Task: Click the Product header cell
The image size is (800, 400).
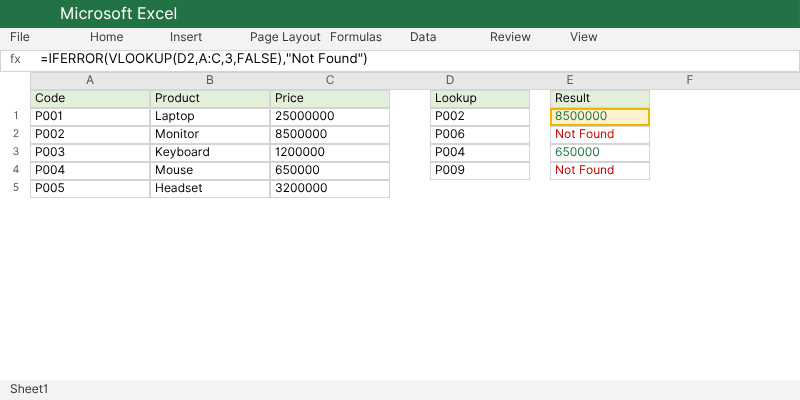Action: [210, 99]
